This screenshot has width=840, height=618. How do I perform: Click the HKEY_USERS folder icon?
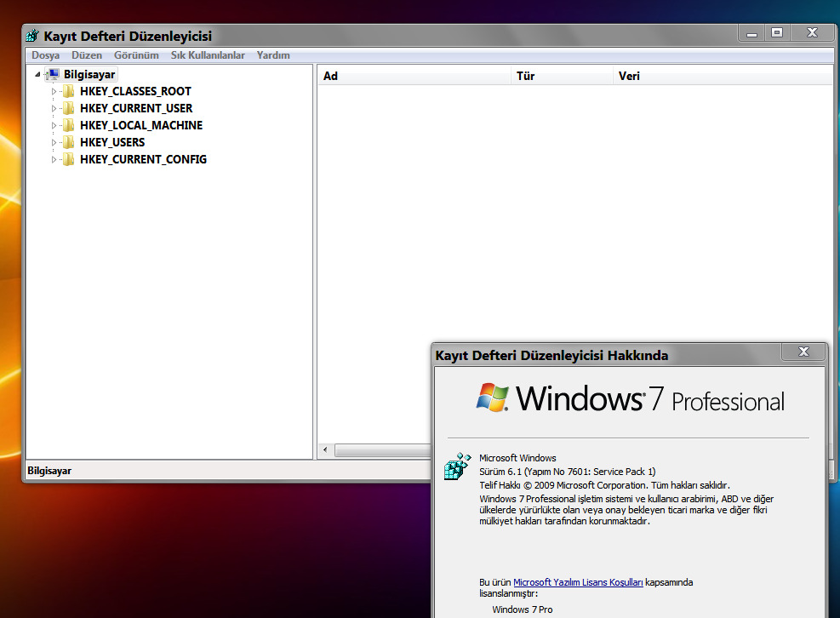(x=69, y=142)
